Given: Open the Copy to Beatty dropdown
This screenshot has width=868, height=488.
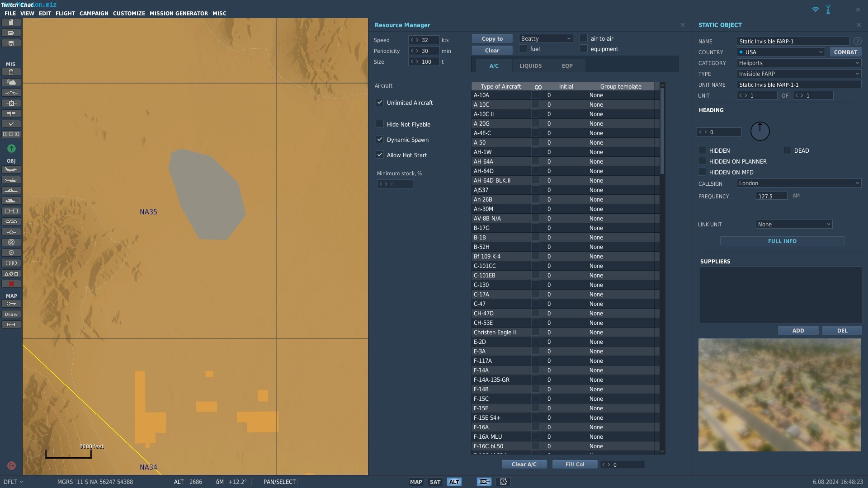Looking at the screenshot, I should [546, 39].
